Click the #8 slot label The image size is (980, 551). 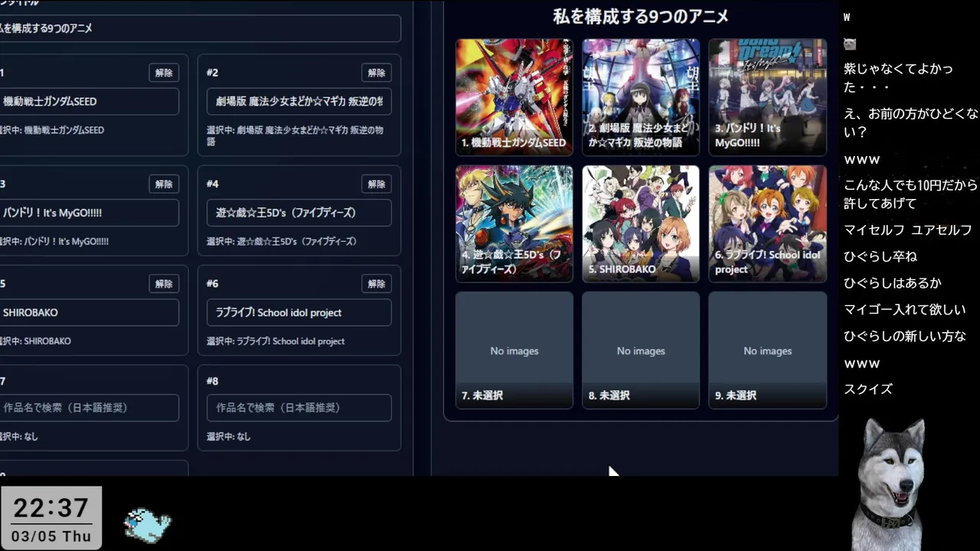click(x=212, y=381)
